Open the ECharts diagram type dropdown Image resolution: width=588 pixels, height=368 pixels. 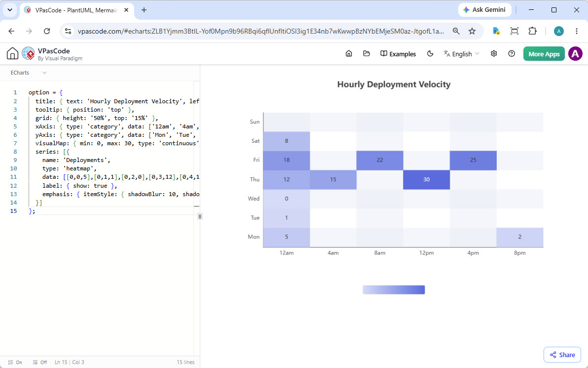[29, 73]
